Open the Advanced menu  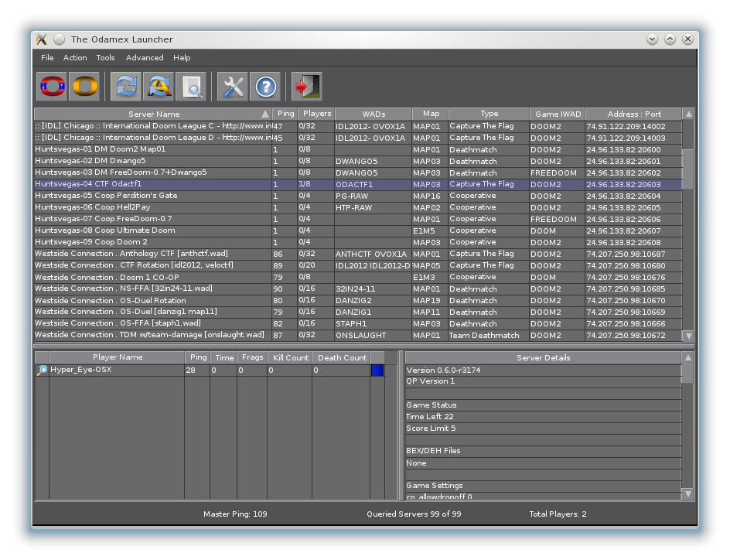point(145,58)
